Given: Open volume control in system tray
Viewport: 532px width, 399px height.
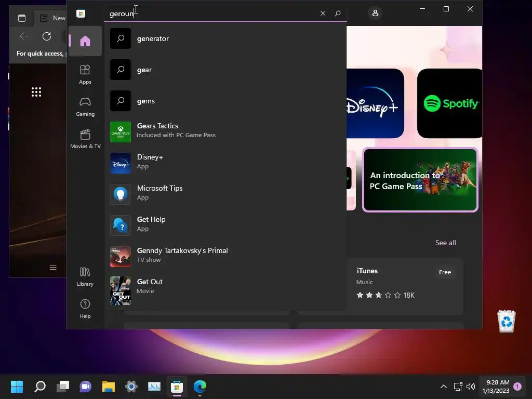Looking at the screenshot, I should click(471, 387).
